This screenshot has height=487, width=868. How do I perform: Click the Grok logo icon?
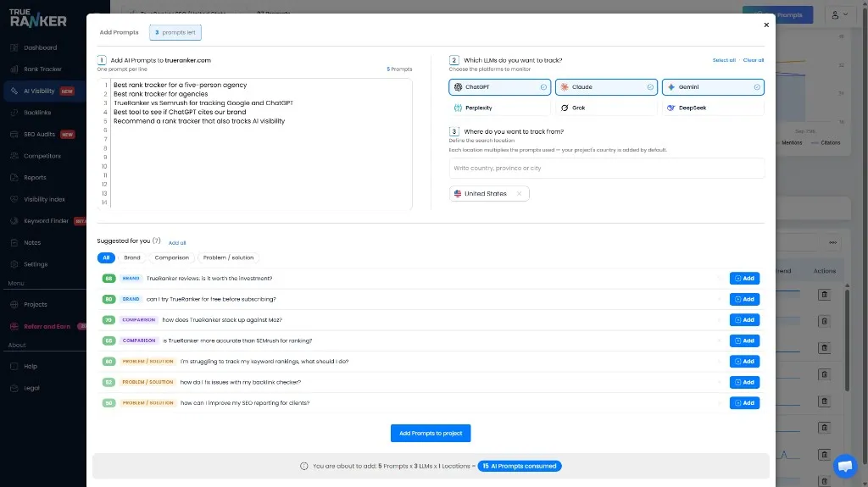(564, 108)
